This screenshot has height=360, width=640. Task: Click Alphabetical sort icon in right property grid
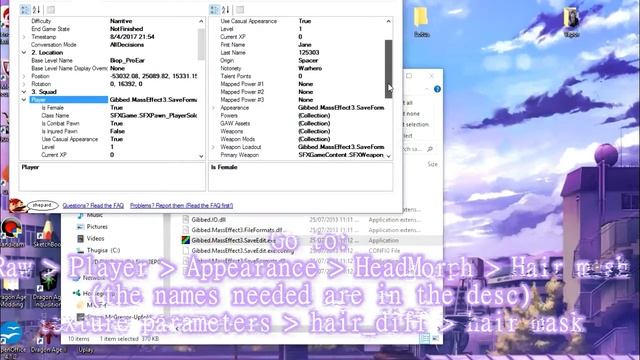225,10
